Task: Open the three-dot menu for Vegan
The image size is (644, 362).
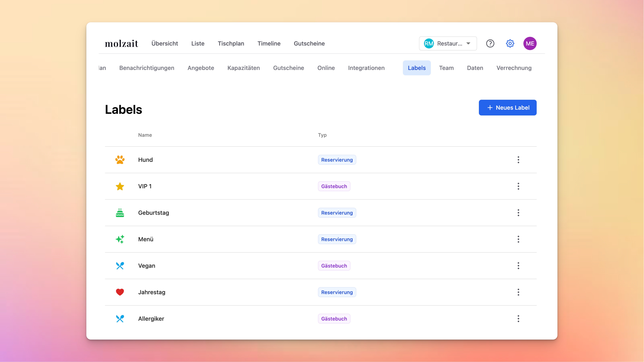Action: [x=518, y=266]
